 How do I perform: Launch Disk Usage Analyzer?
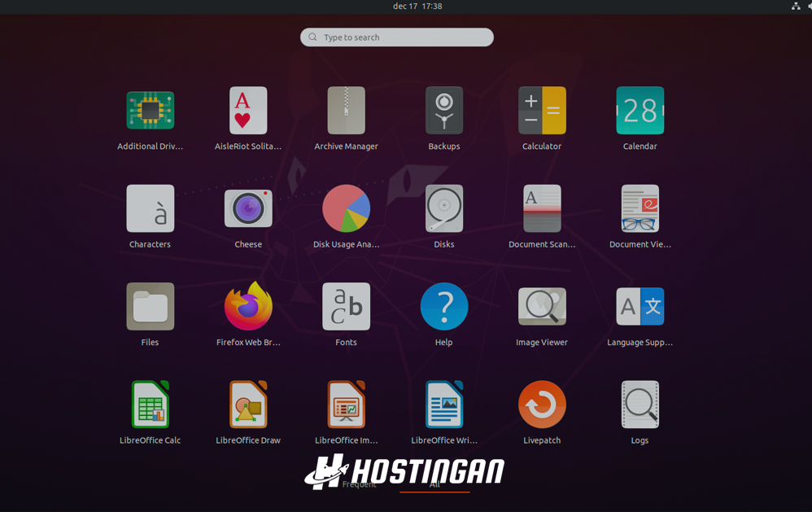(x=346, y=208)
